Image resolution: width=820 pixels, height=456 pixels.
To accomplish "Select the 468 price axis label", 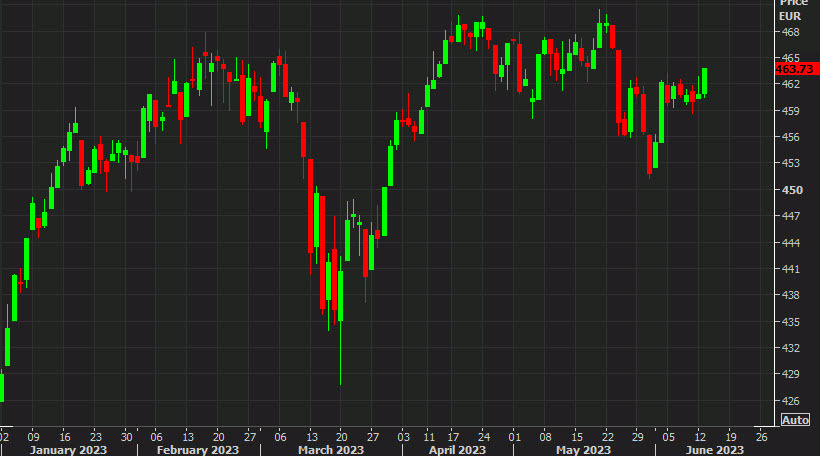I will click(790, 32).
